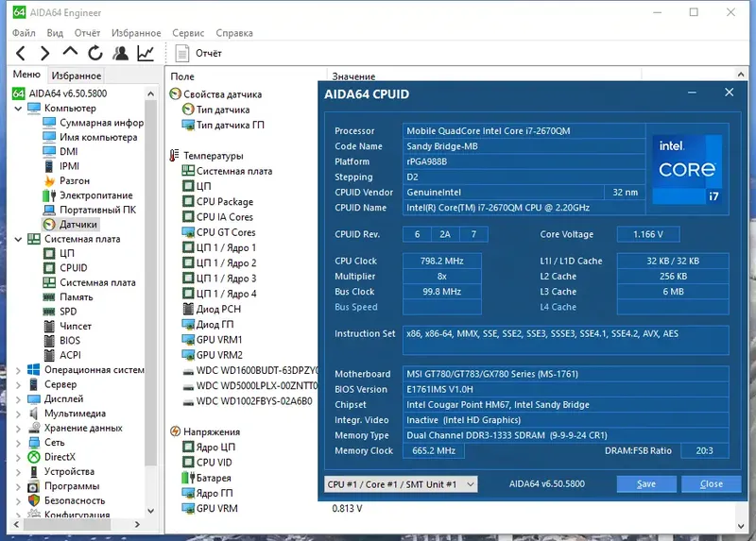The image size is (756, 541).
Task: Expand the Сервер tree node
Action: point(18,384)
